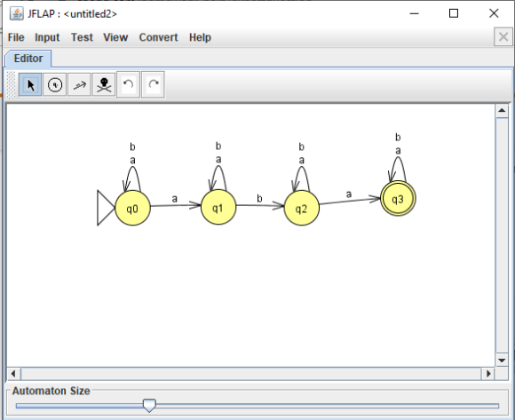Open the Input menu
Screen dimensions: 515x420
tap(47, 37)
